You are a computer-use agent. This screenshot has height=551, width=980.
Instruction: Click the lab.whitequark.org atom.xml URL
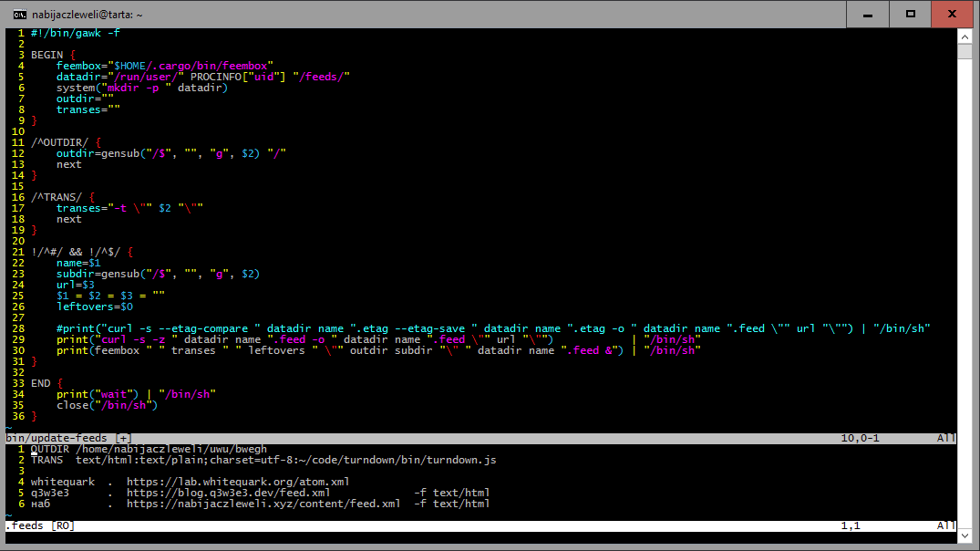point(237,482)
